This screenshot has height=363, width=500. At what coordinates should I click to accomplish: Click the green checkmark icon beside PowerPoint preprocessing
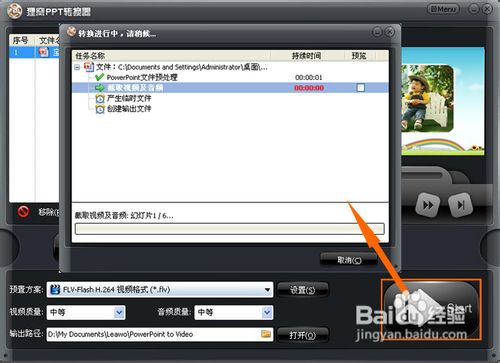[99, 77]
